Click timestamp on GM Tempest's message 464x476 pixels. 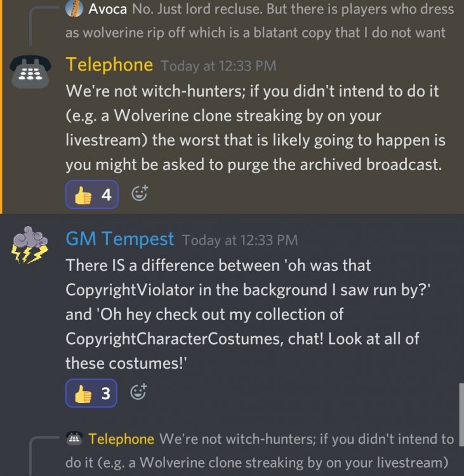(240, 240)
